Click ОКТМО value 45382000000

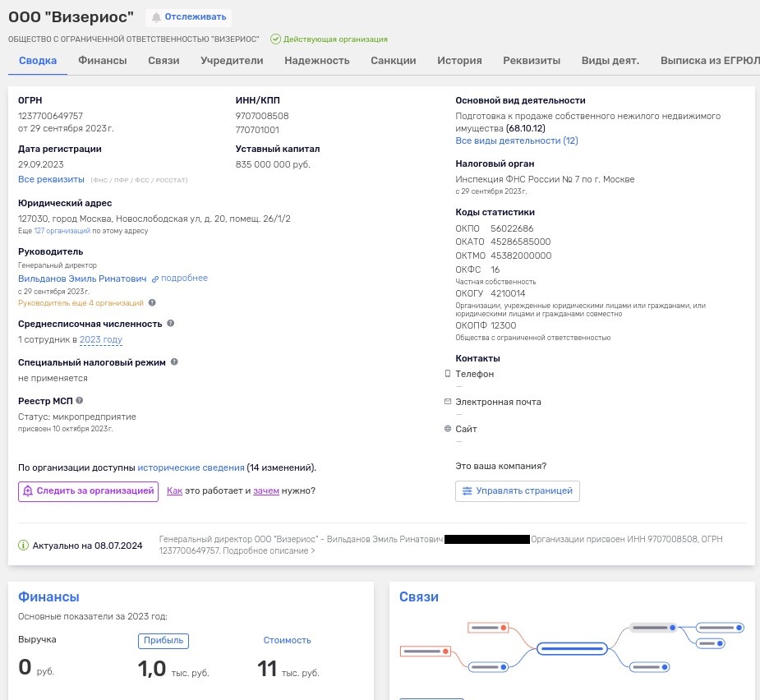pos(521,256)
